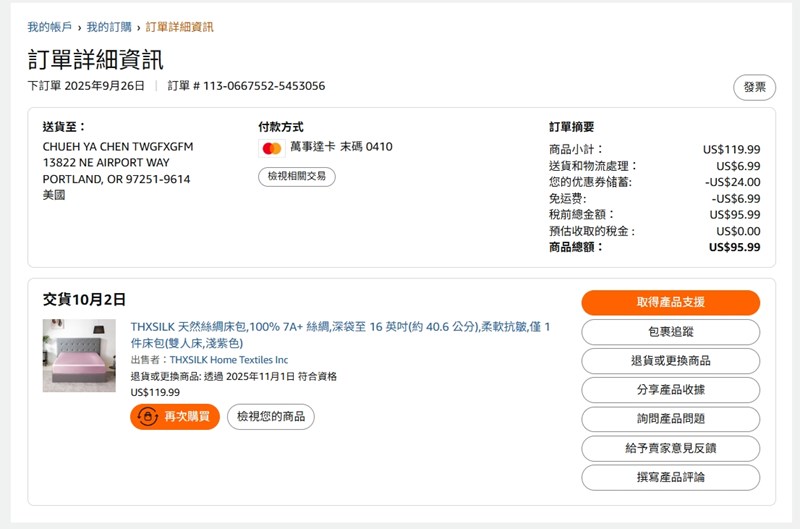Select 包裹追蹤 to track package

[670, 332]
